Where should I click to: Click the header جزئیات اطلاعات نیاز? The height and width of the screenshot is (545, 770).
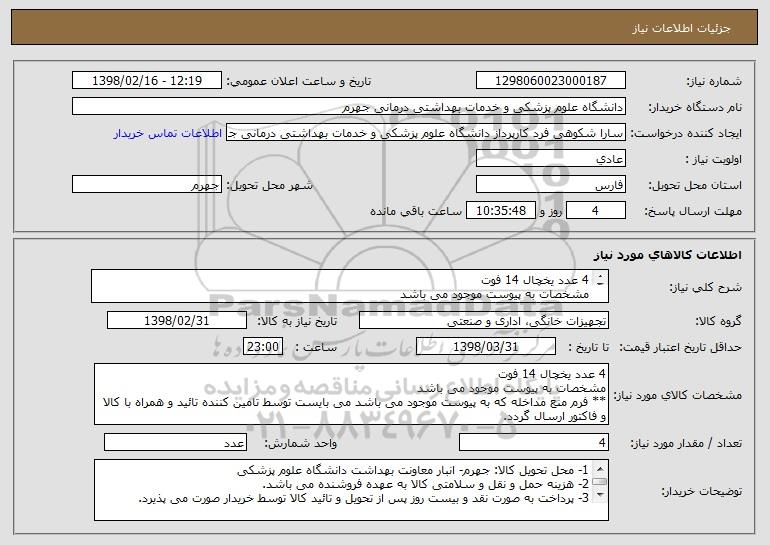682,28
